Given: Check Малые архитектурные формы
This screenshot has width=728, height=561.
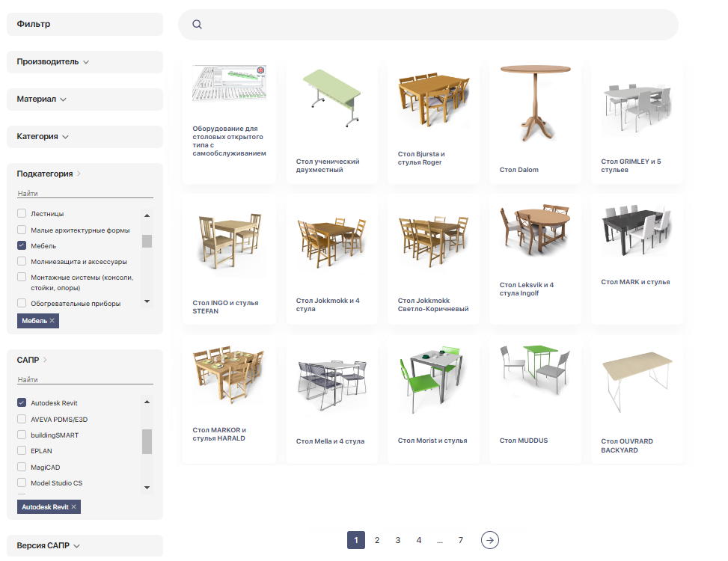Looking at the screenshot, I should click(x=22, y=230).
